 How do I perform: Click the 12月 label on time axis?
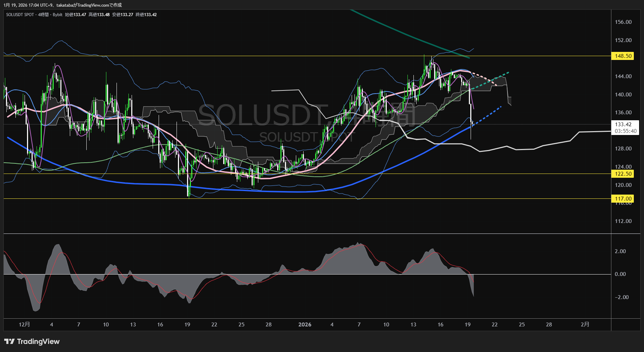click(24, 325)
